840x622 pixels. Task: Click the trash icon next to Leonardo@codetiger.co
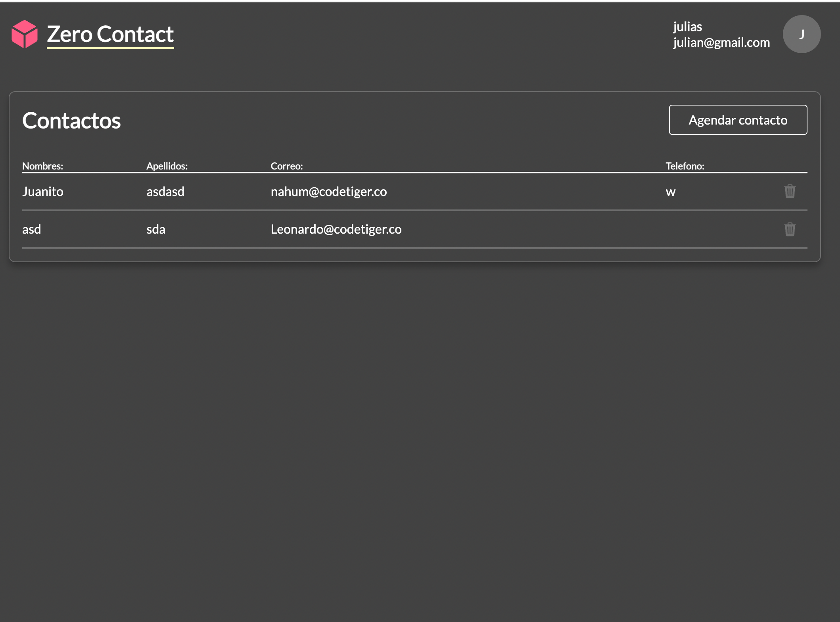click(x=789, y=229)
